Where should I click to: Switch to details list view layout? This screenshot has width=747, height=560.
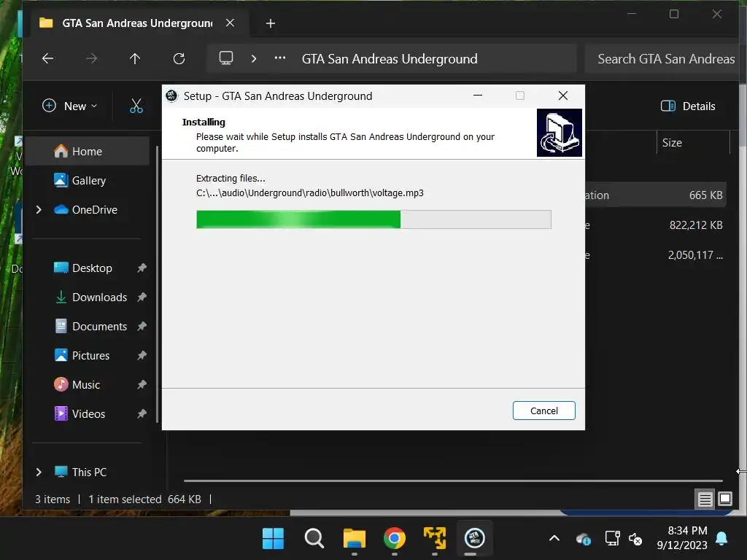705,499
